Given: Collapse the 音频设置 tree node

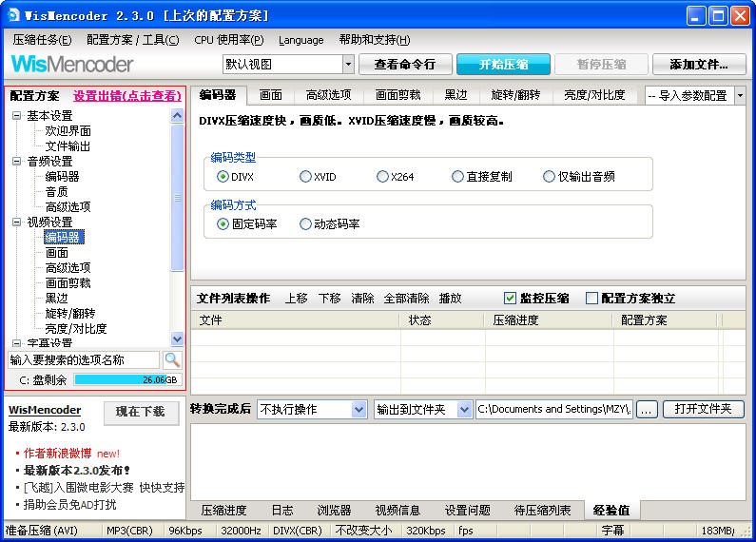Looking at the screenshot, I should tap(17, 161).
